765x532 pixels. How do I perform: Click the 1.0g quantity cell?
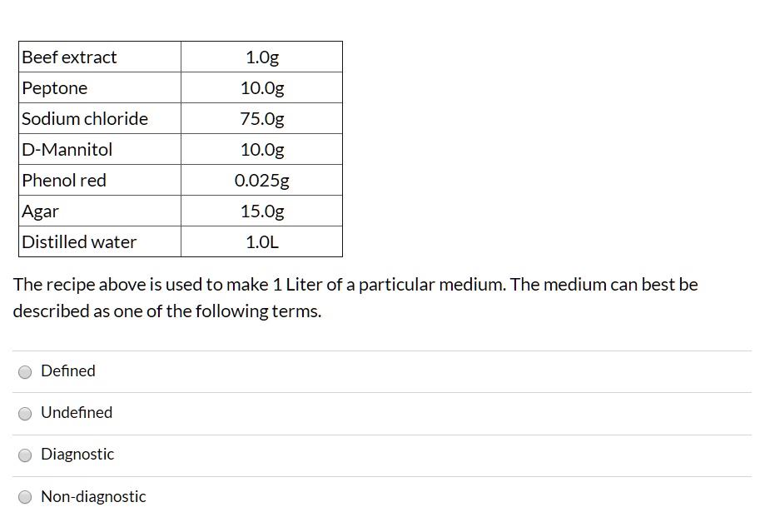click(261, 57)
